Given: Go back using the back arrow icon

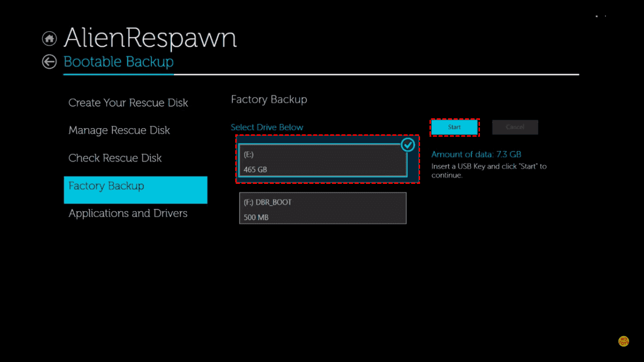Looking at the screenshot, I should click(x=49, y=62).
